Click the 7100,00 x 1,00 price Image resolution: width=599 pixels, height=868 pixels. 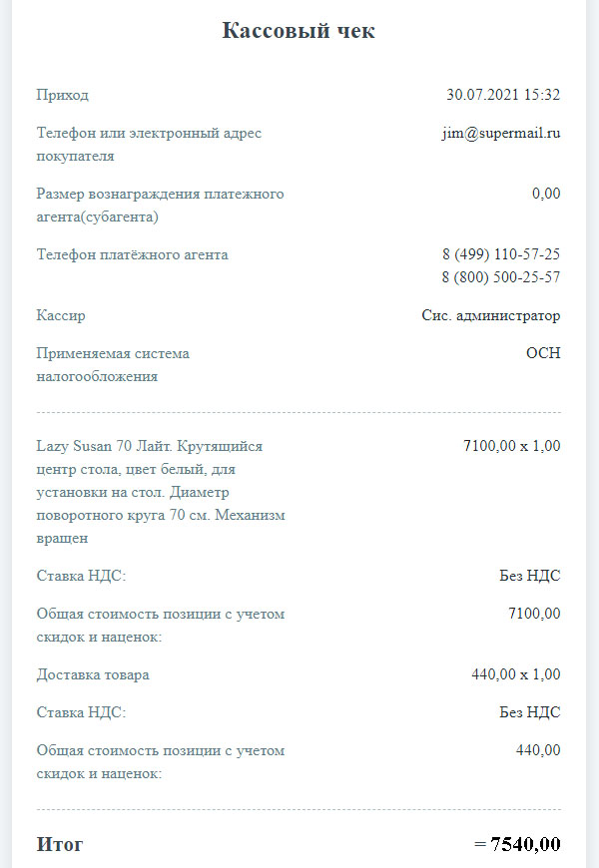click(512, 446)
